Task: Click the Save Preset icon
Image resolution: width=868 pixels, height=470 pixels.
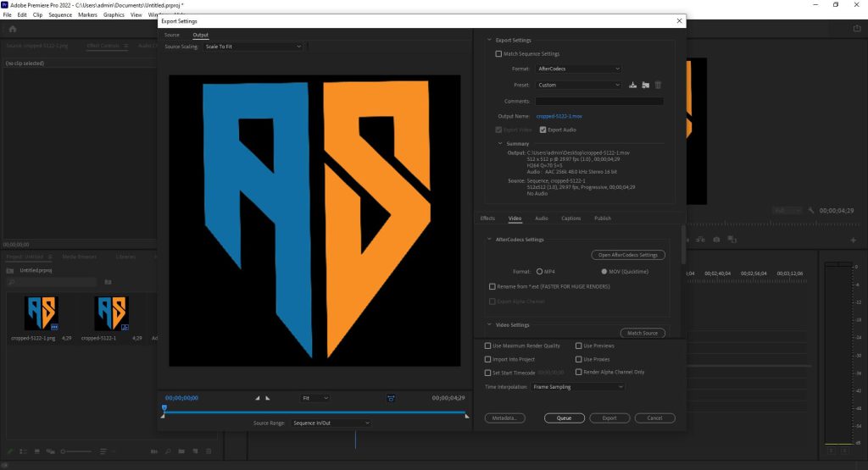Action: point(633,85)
